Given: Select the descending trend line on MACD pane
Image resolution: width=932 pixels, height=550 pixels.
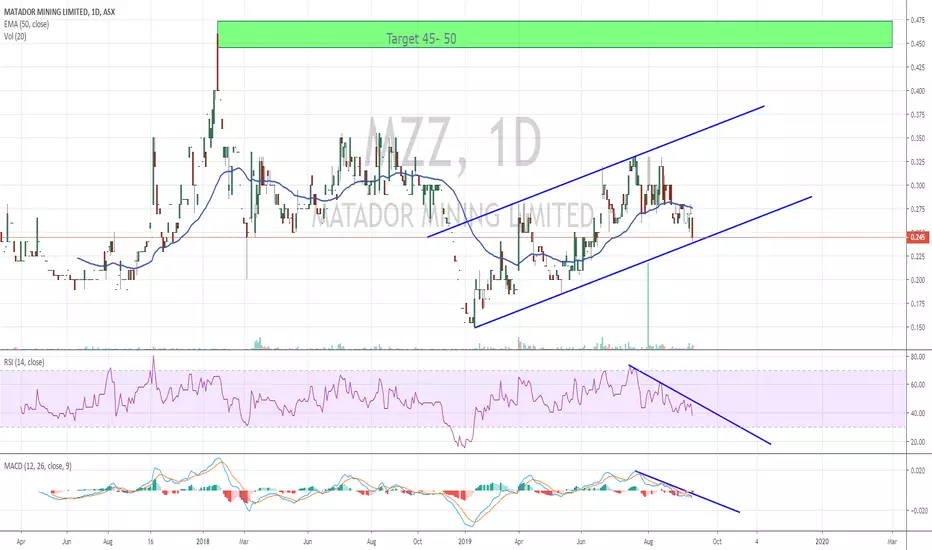Looking at the screenshot, I should pyautogui.click(x=688, y=491).
